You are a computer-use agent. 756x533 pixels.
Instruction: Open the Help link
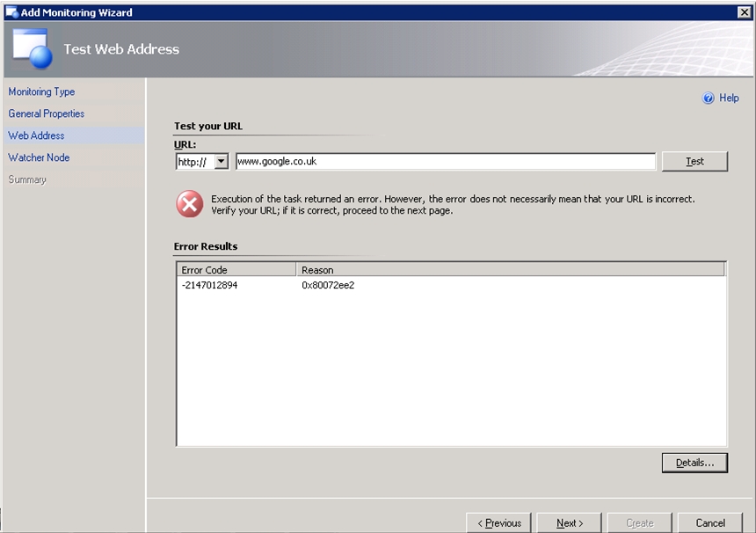pyautogui.click(x=729, y=98)
